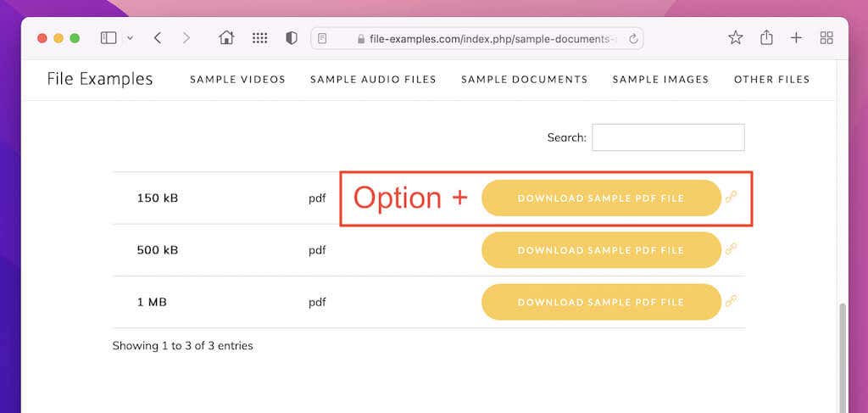868x413 pixels.
Task: Open the Sample Images menu
Action: coord(660,80)
